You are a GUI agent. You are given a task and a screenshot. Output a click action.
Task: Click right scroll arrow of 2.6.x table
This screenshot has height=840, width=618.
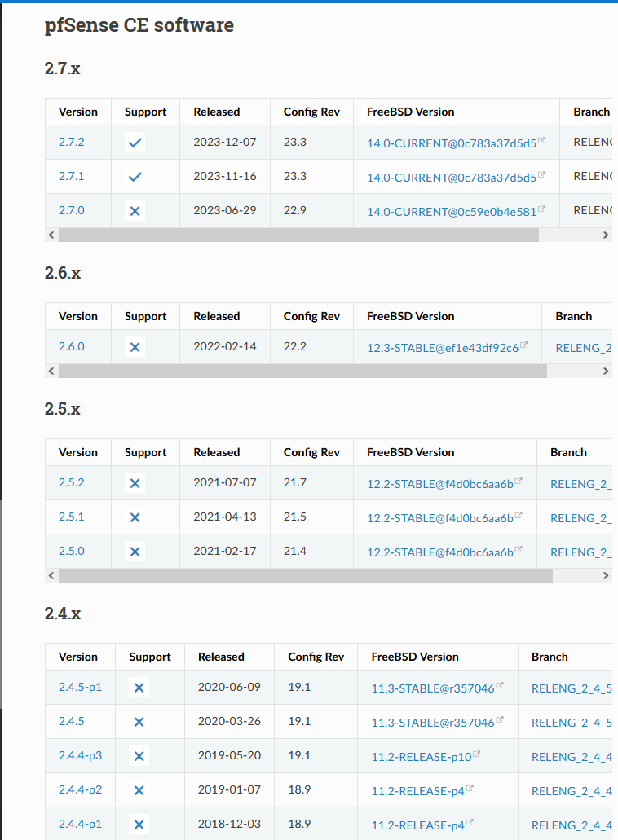(x=606, y=371)
